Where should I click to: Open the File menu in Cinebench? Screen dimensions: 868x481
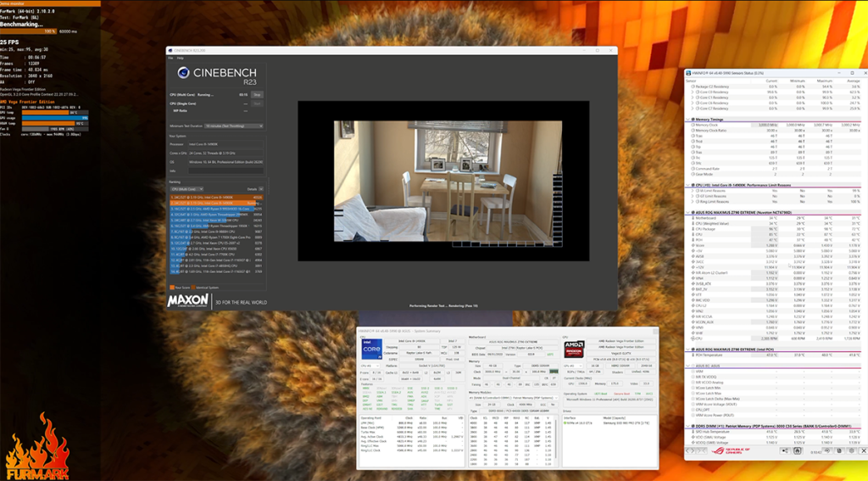[x=170, y=59]
